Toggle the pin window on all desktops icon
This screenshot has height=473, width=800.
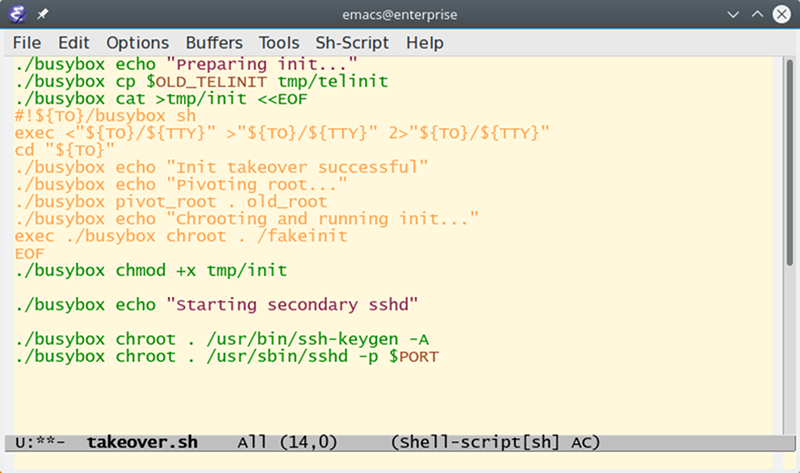click(x=45, y=15)
